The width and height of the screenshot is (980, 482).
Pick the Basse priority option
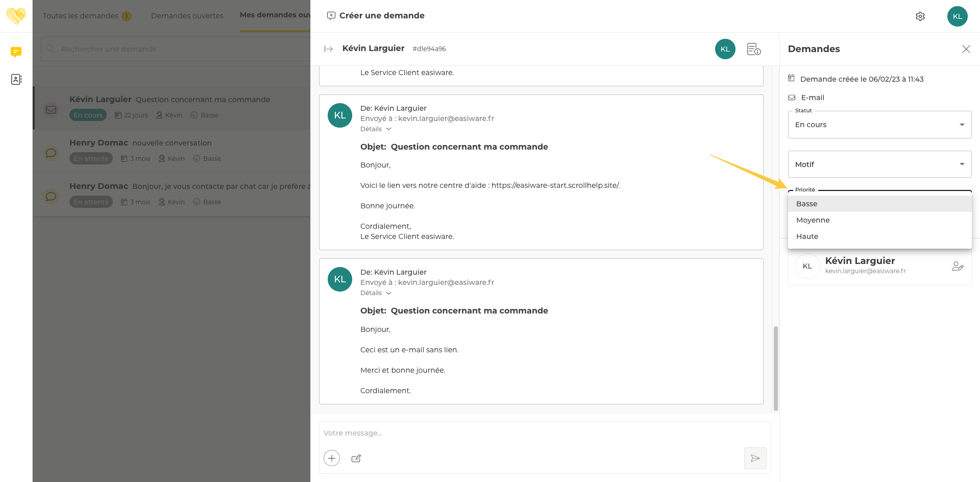coord(806,204)
